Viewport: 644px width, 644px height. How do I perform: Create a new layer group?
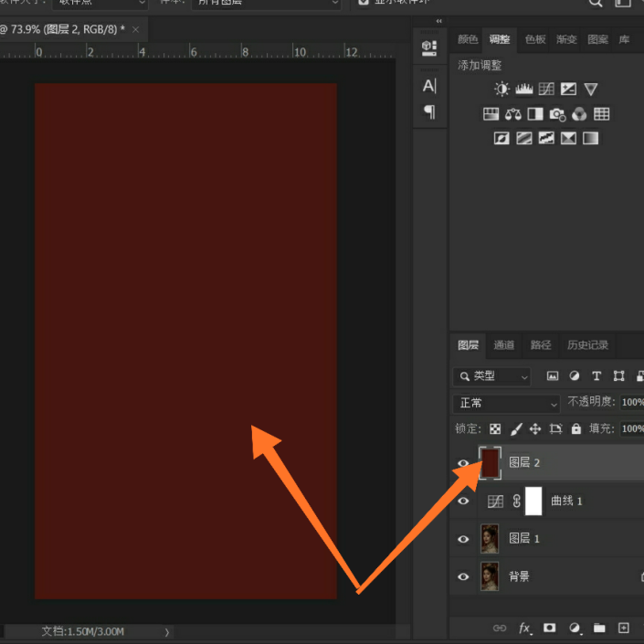tap(599, 628)
